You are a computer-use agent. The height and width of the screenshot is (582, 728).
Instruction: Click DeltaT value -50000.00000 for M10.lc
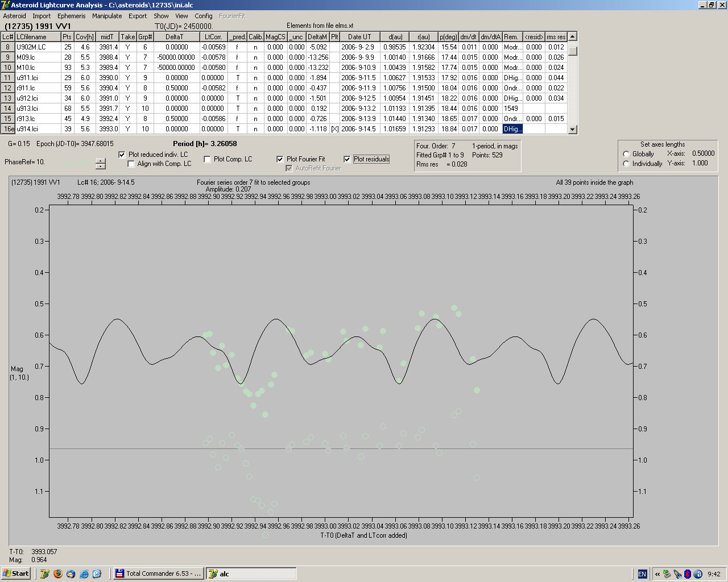pos(176,68)
